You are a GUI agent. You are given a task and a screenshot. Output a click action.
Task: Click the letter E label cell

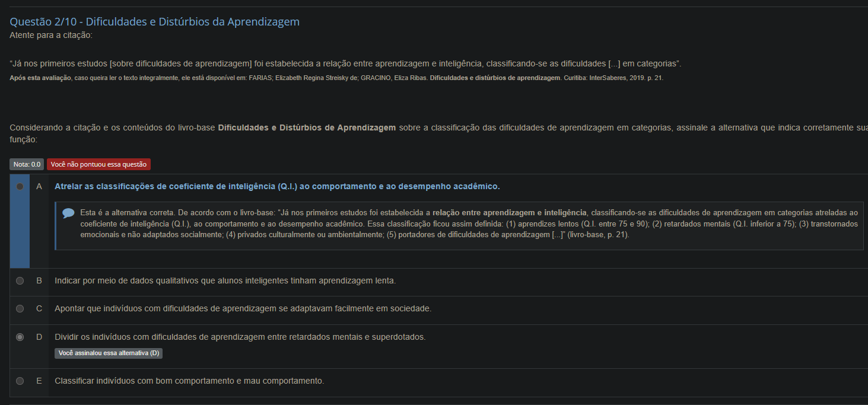coord(39,381)
